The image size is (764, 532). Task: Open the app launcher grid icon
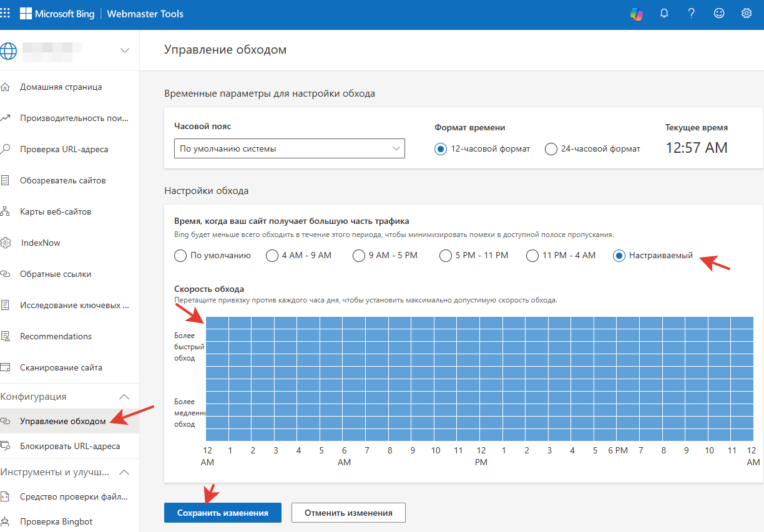pyautogui.click(x=5, y=14)
